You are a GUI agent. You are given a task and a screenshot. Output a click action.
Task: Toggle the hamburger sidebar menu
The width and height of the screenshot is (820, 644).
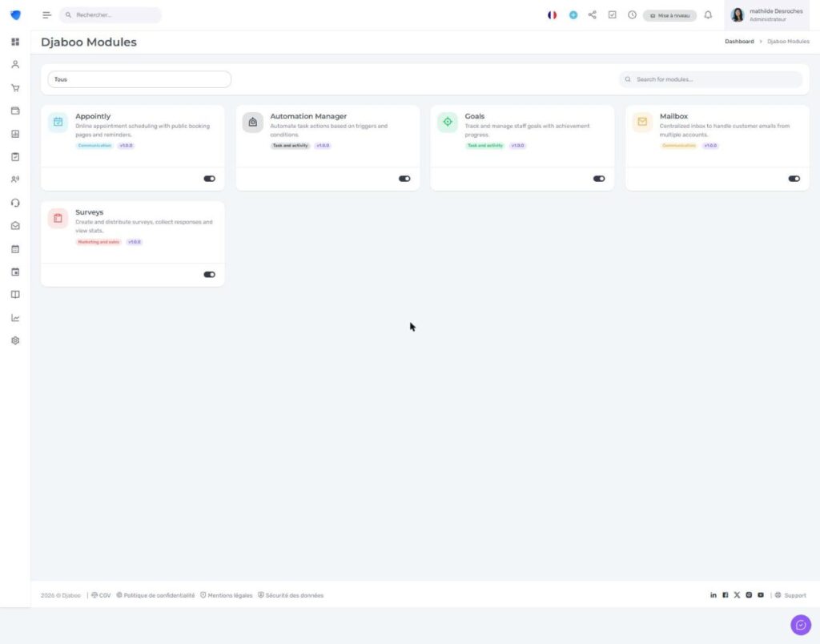tap(47, 15)
